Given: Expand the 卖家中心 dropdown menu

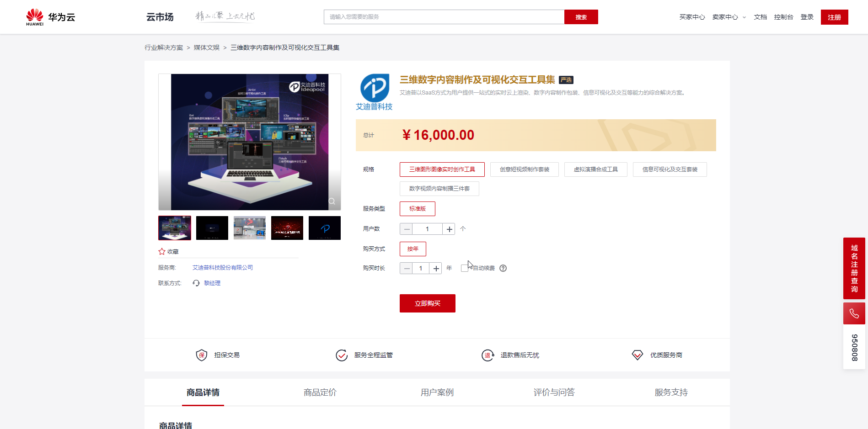Looking at the screenshot, I should [729, 17].
